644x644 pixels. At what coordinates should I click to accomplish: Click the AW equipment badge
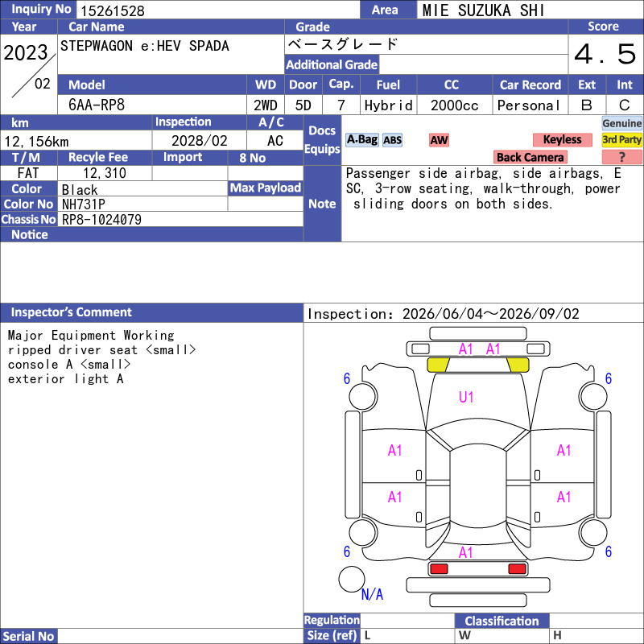pos(439,140)
